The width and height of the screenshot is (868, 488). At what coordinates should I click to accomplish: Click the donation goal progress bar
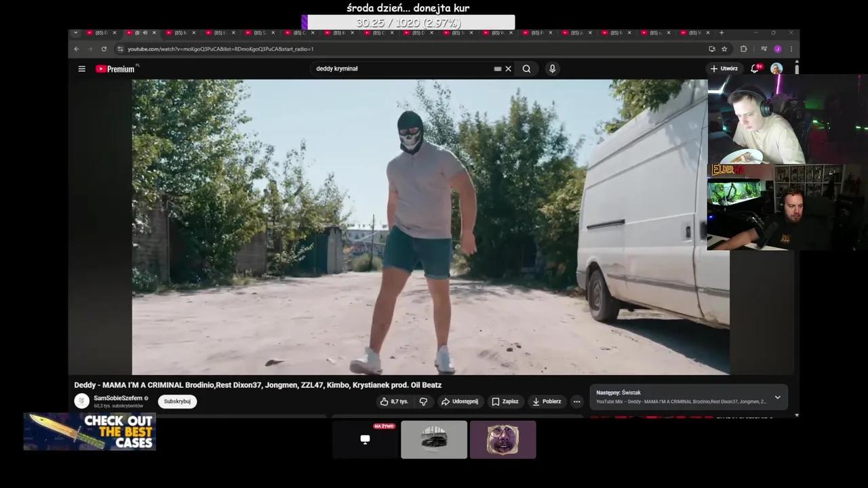click(408, 22)
